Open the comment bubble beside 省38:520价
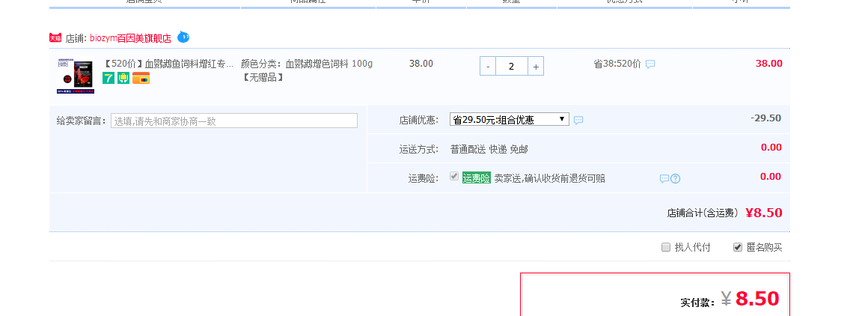This screenshot has width=868, height=316. click(x=650, y=64)
